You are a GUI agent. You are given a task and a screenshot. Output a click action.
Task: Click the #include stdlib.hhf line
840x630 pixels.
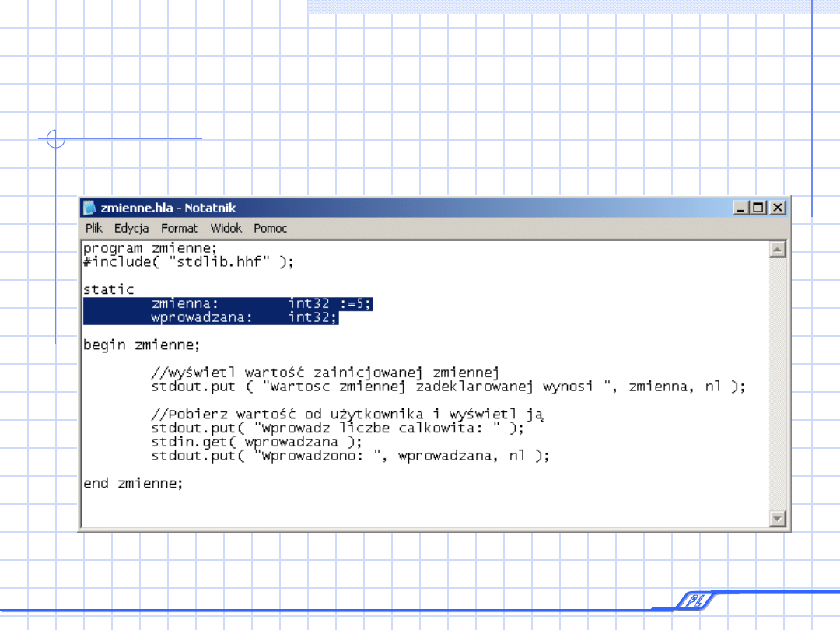coord(188,262)
